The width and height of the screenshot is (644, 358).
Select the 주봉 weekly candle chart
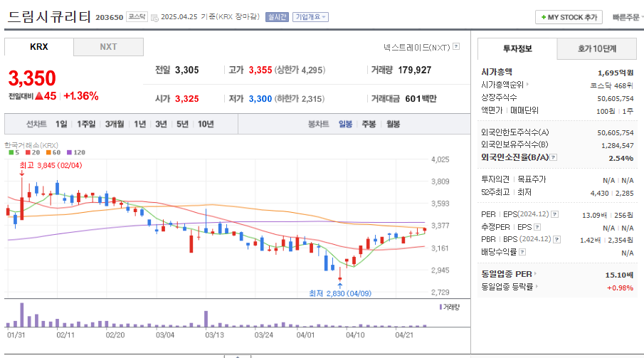tap(369, 124)
